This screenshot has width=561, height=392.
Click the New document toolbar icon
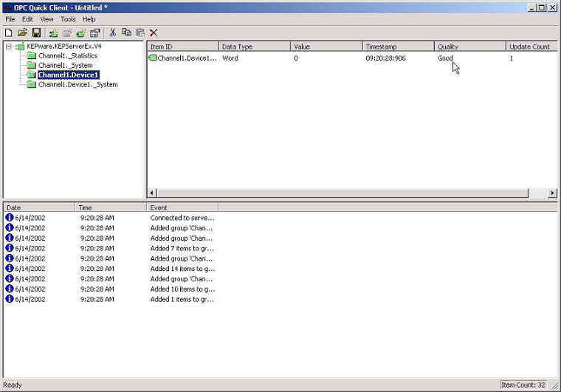click(9, 32)
